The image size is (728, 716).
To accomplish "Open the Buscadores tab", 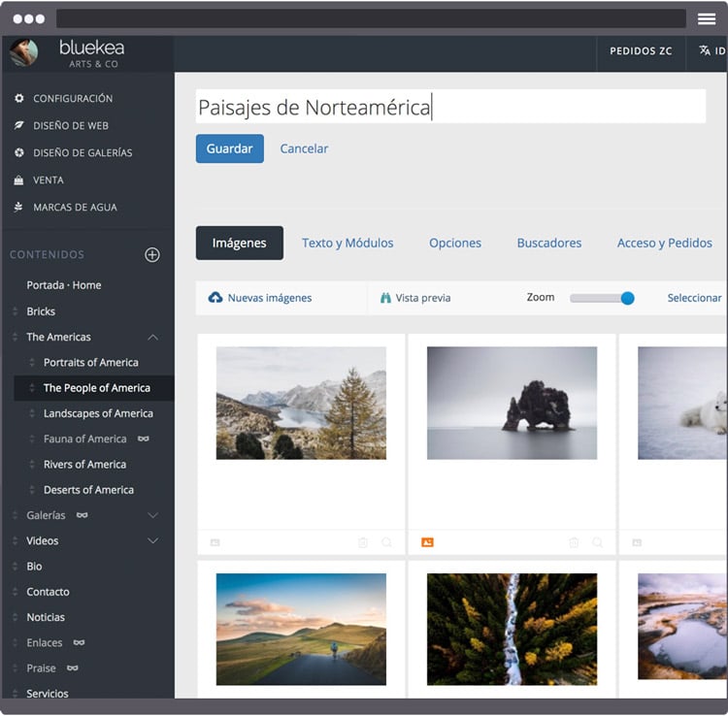I will [x=549, y=244].
